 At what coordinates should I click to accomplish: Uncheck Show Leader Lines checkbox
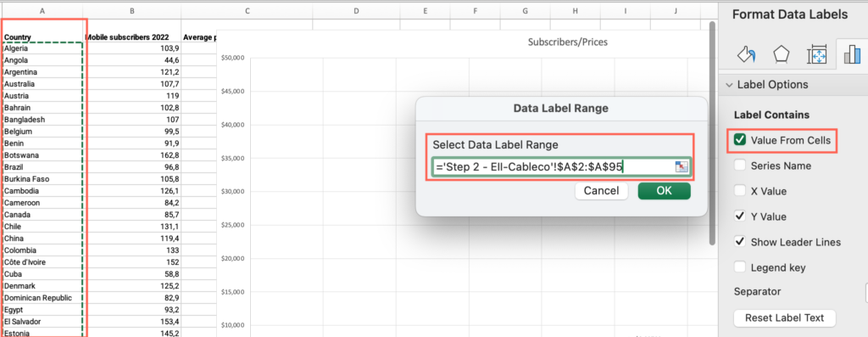739,242
